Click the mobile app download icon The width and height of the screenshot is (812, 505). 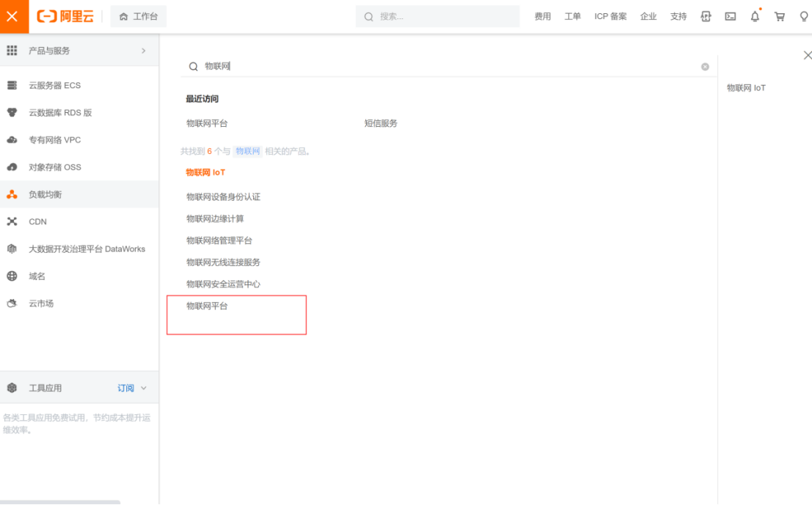pos(706,16)
